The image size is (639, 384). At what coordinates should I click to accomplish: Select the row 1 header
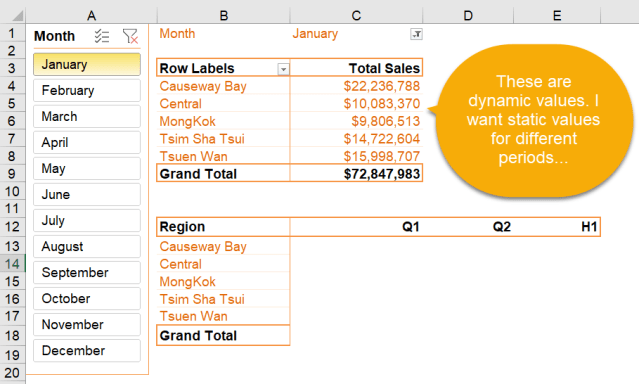(12, 33)
